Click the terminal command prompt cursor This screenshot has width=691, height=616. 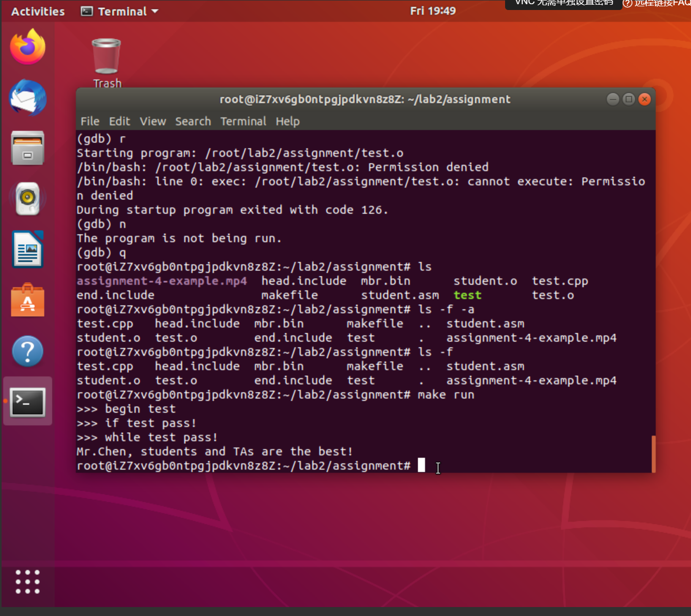421,465
